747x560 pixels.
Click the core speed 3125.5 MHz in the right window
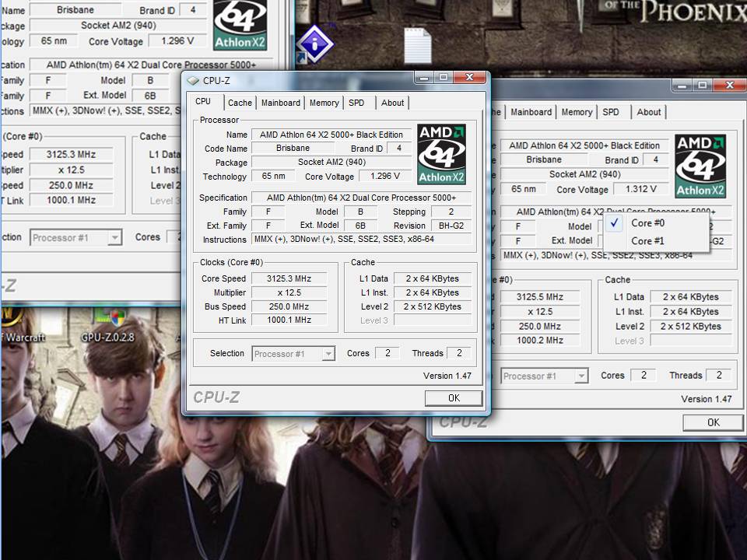tap(540, 297)
